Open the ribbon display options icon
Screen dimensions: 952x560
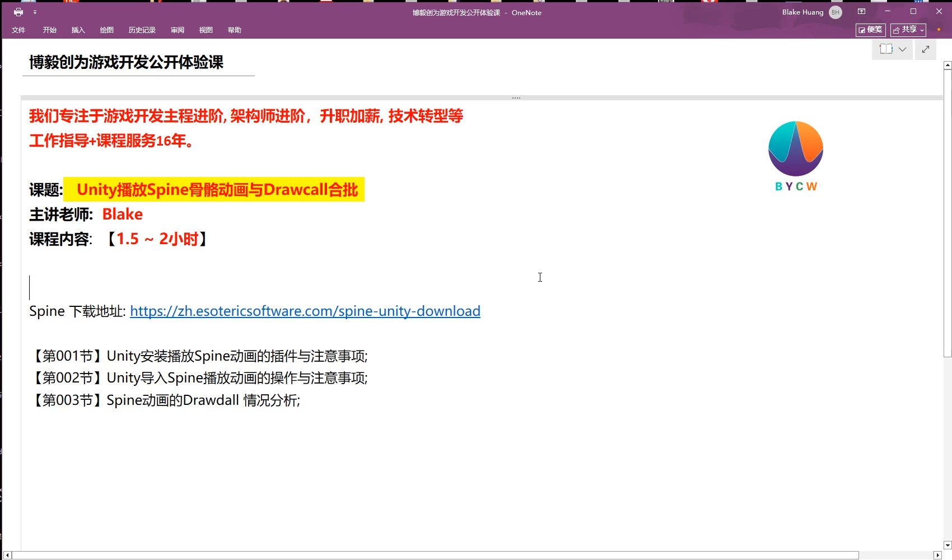(862, 11)
